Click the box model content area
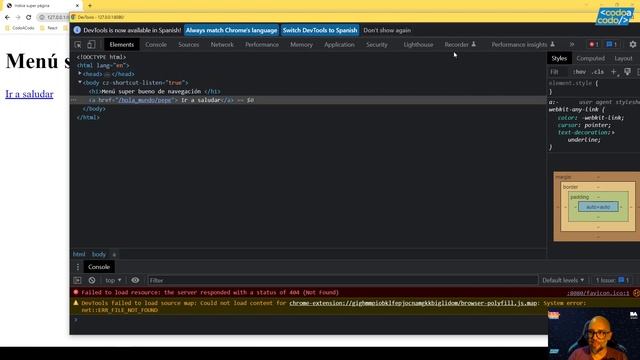This screenshot has height=360, width=640. pyautogui.click(x=598, y=207)
